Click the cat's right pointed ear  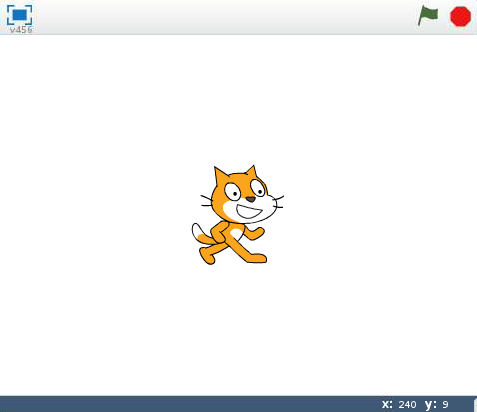[x=251, y=171]
